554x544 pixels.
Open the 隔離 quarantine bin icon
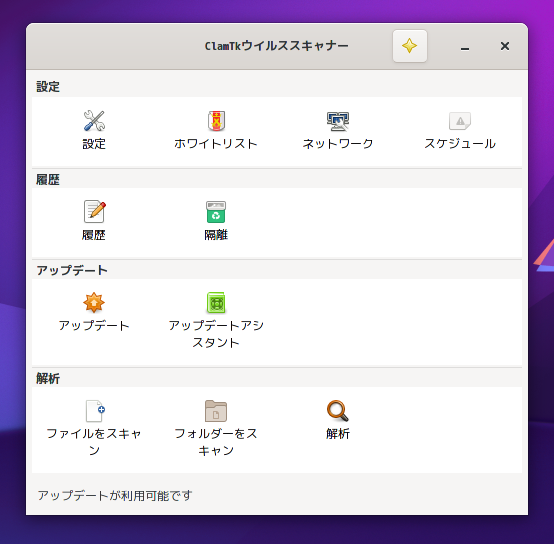coord(216,212)
